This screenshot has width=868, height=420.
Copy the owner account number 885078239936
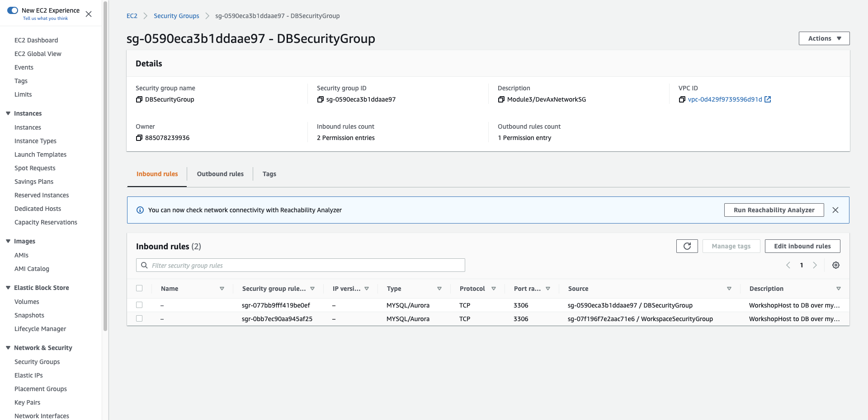139,138
